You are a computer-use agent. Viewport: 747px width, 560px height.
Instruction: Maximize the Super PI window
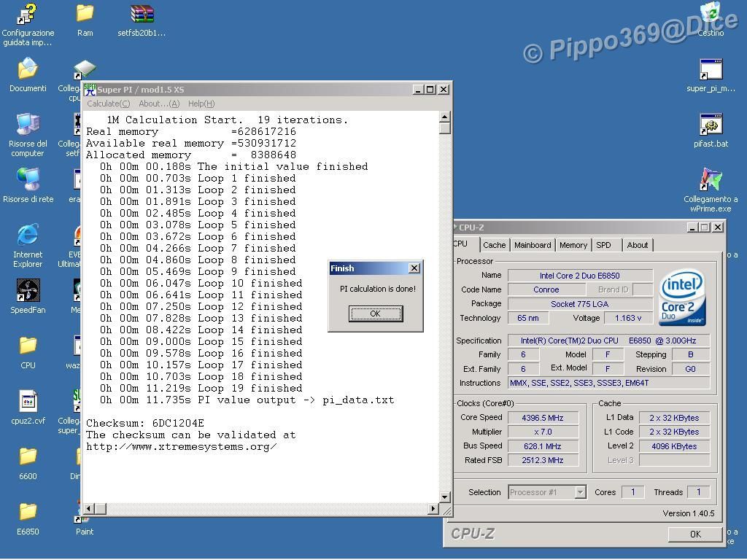pyautogui.click(x=430, y=89)
